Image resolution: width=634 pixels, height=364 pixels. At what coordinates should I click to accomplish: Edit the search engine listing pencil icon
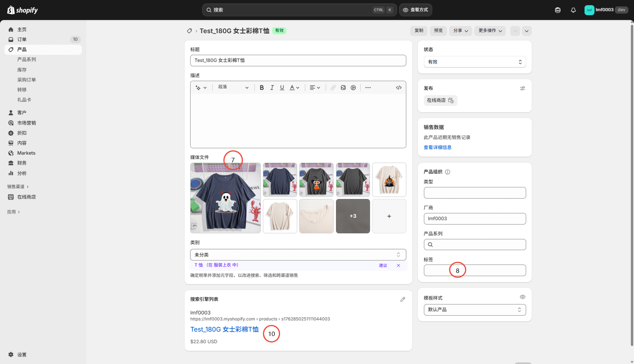point(403,299)
